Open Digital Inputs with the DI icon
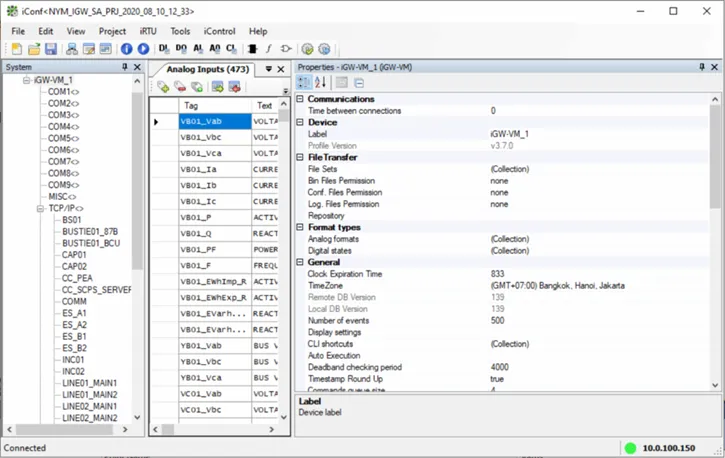725x458 pixels. pos(164,48)
